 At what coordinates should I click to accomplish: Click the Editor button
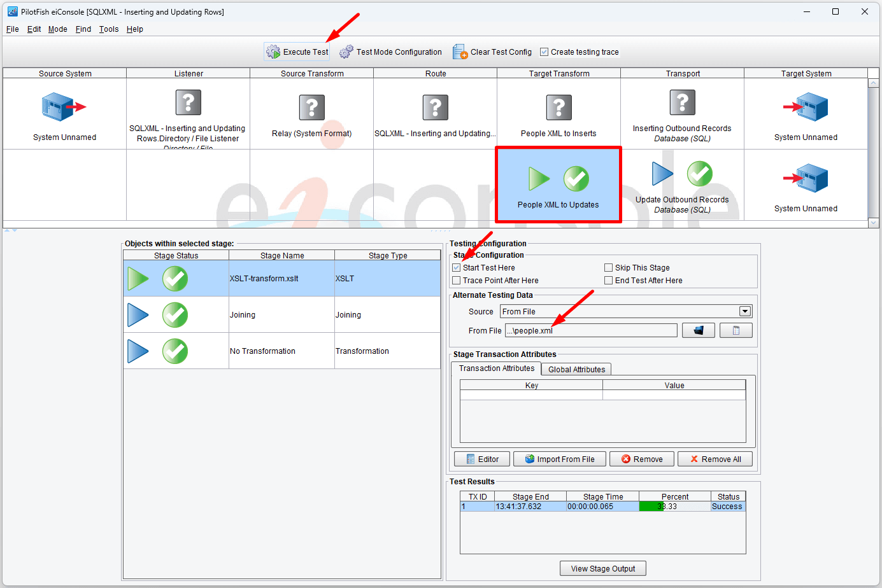click(x=482, y=459)
